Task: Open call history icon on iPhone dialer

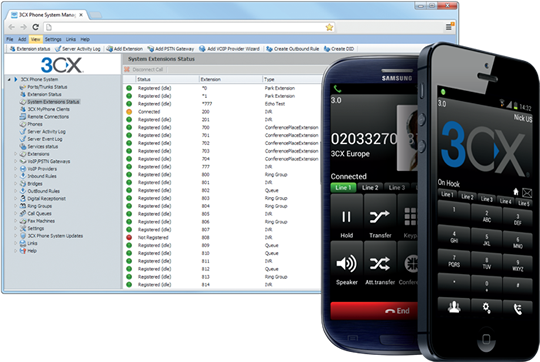Action: coord(518,309)
